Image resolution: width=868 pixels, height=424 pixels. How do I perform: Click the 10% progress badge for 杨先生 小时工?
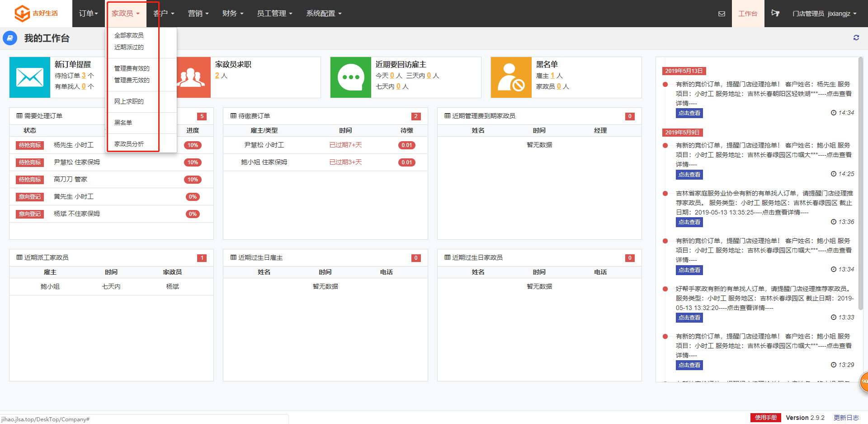pos(193,145)
